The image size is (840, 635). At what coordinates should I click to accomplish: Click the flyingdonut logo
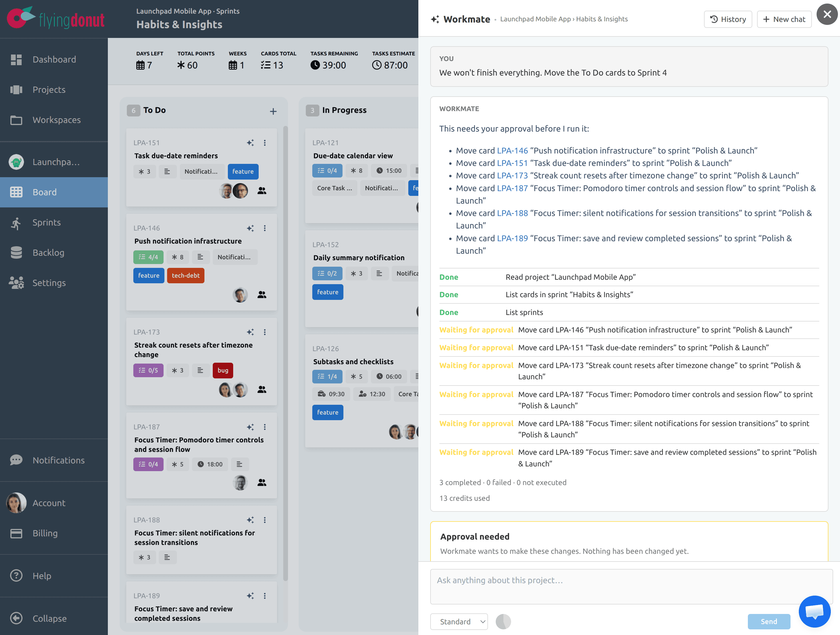click(55, 18)
